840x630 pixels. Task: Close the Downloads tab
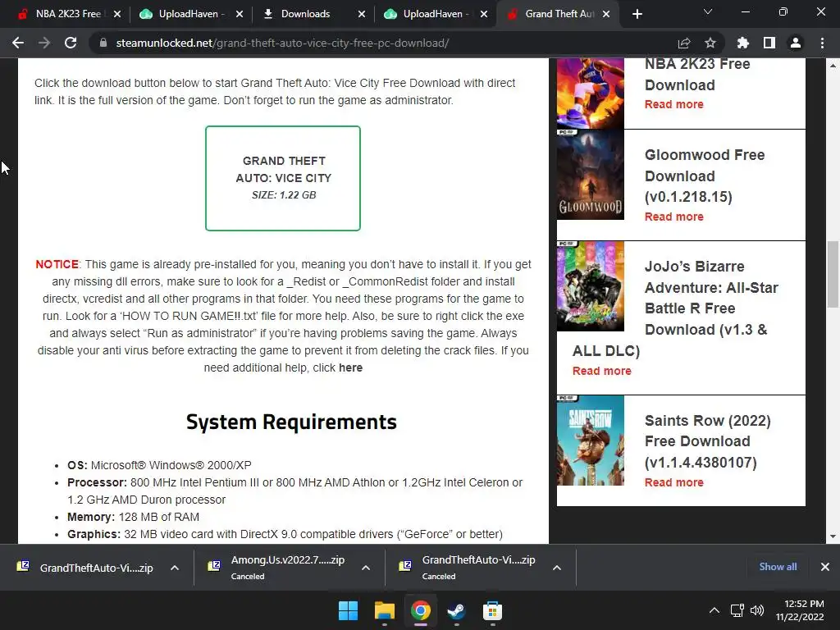[x=362, y=14]
